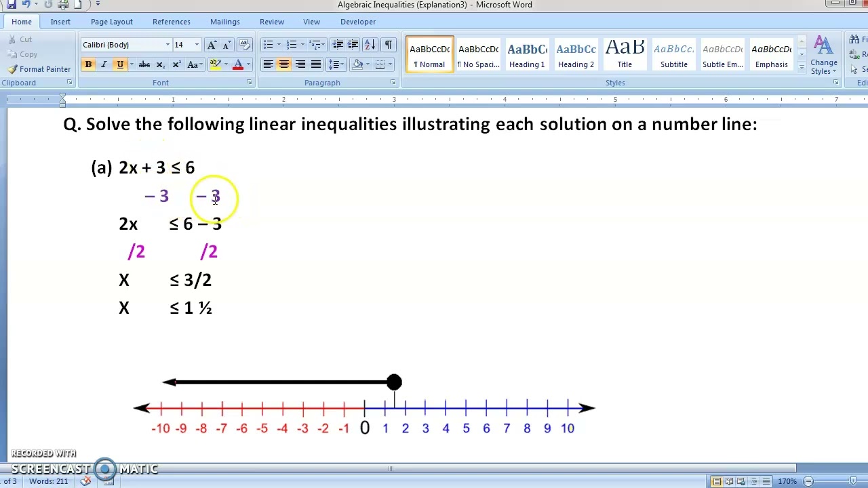Open the Review ribbon tab
The height and width of the screenshot is (488, 868).
pos(272,22)
